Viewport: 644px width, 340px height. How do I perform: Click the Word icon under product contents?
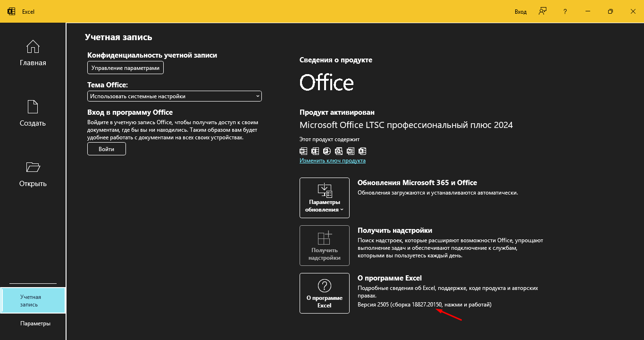coord(303,151)
